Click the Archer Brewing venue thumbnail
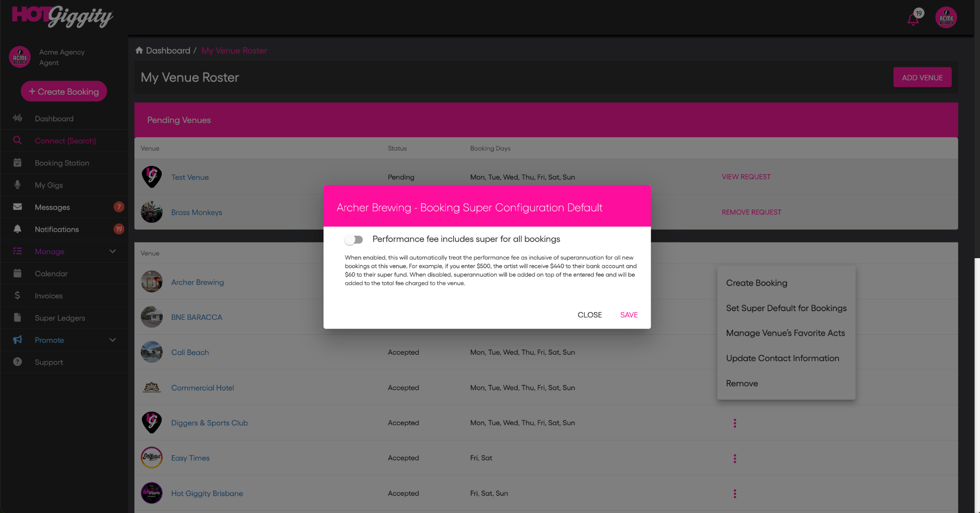The image size is (980, 513). point(152,282)
